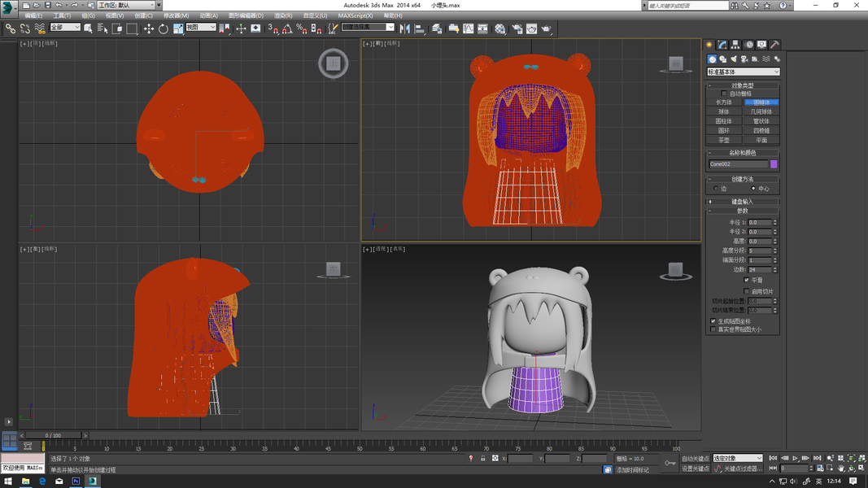Select the 边 creation method radio

pyautogui.click(x=716, y=189)
